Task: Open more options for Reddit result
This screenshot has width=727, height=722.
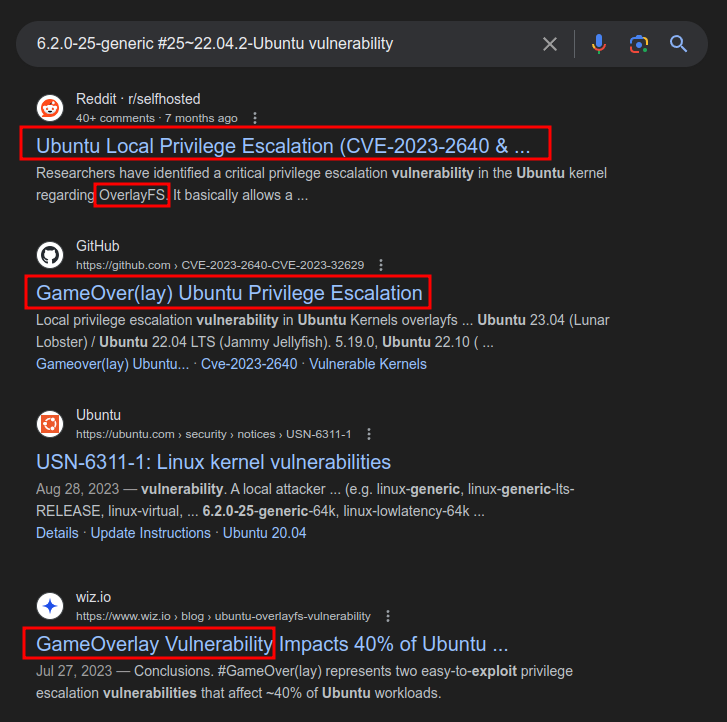Action: pos(255,118)
